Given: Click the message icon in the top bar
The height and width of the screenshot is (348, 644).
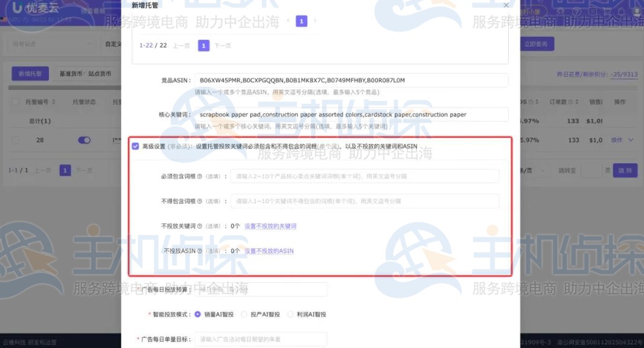Looking at the screenshot, I should 607,11.
